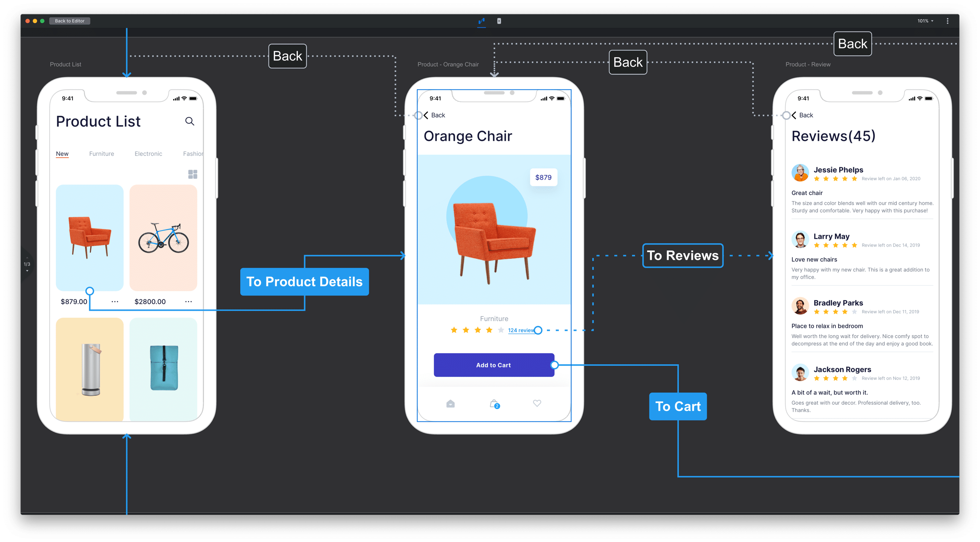
Task: Click the $2800.00 price text
Action: [x=150, y=301]
